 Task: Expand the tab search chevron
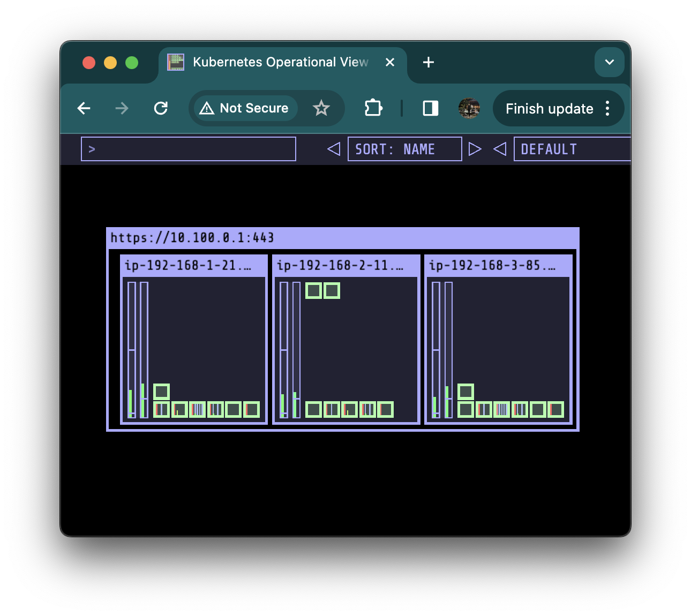coord(610,62)
